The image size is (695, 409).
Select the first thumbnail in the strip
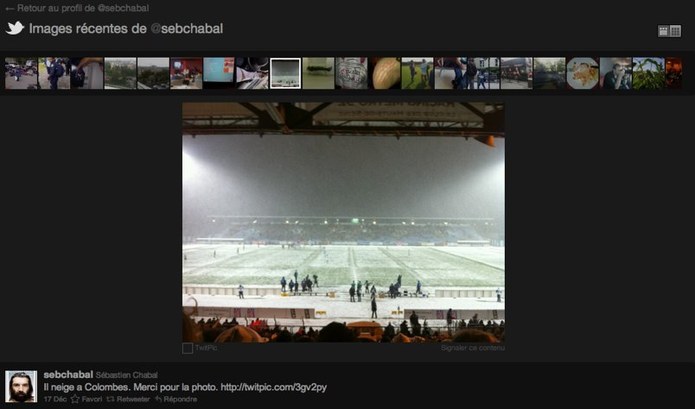click(21, 73)
